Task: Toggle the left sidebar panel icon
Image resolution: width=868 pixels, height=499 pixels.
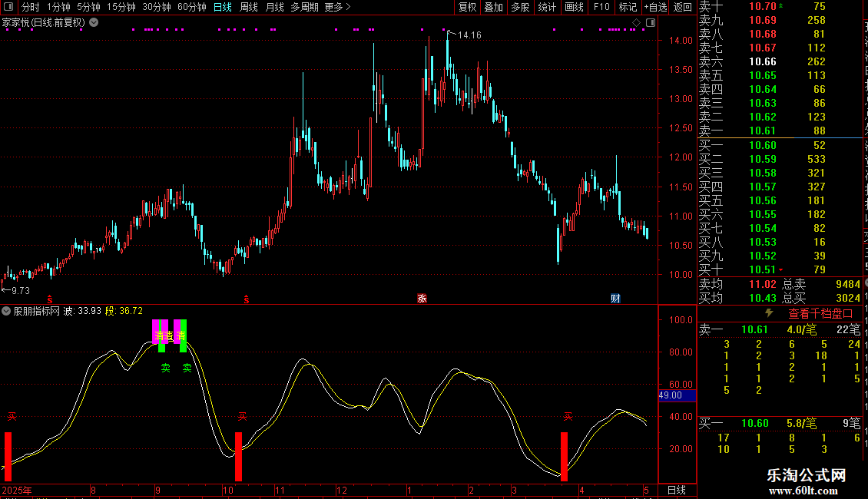Action: [x=8, y=7]
